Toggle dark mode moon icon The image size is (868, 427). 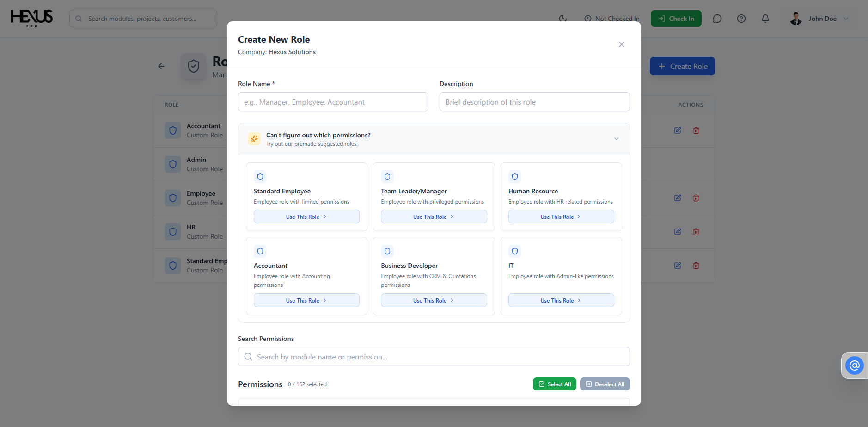click(563, 19)
